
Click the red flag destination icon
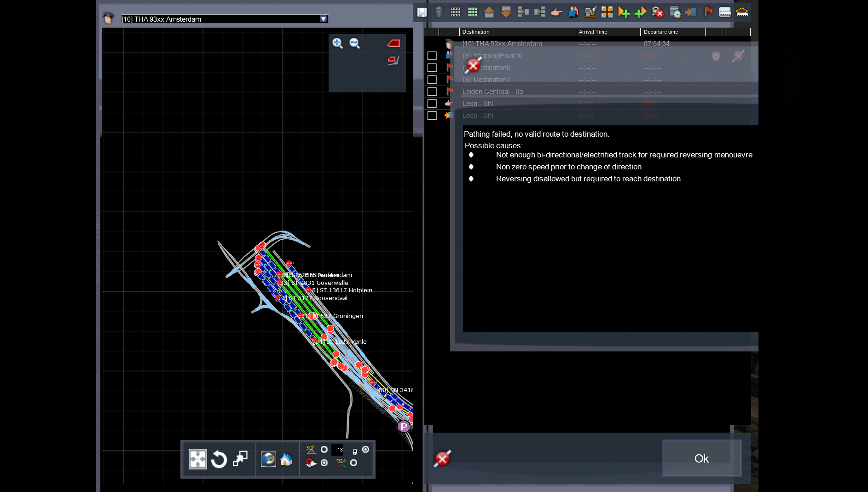tap(709, 12)
